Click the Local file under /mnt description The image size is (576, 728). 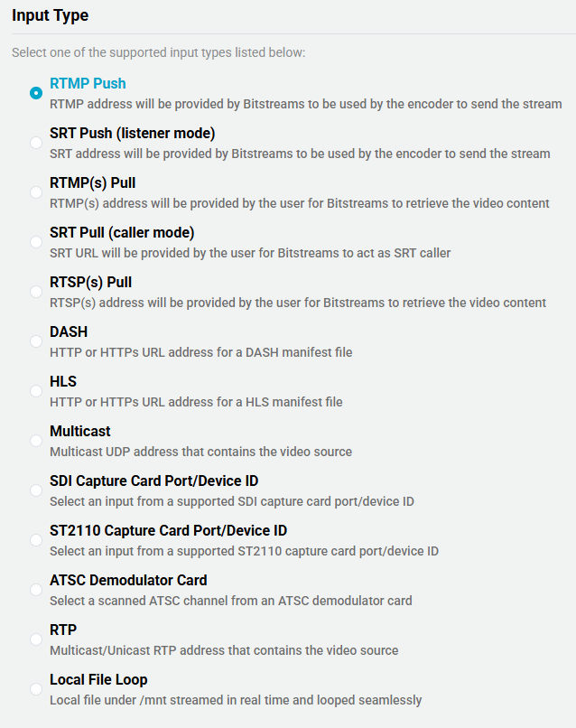236,700
